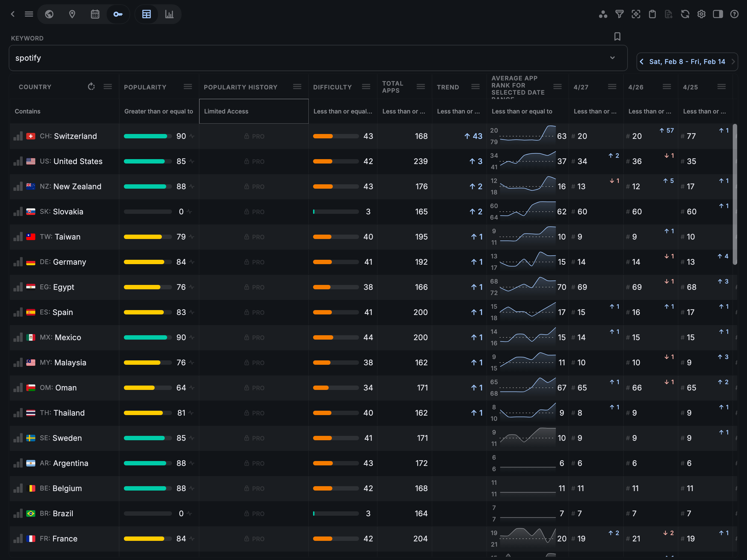Viewport: 747px width, 560px height.
Task: Go to previous date range
Action: pos(642,62)
